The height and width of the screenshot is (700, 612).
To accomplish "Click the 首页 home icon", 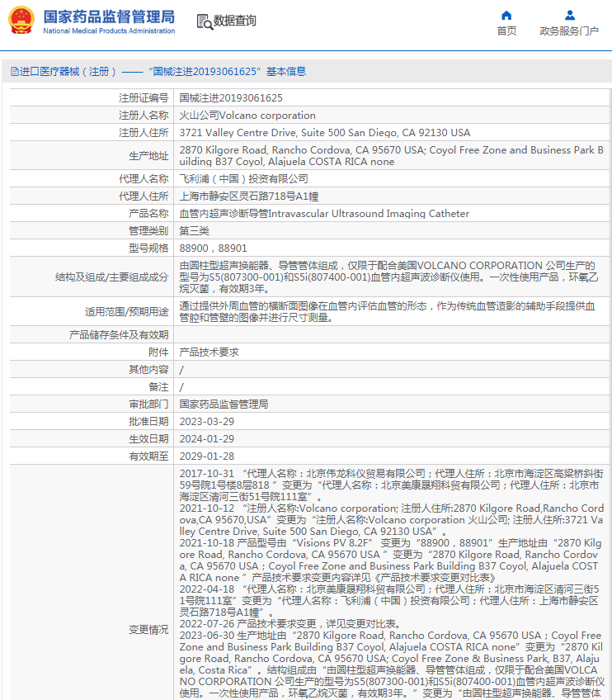I will point(506,16).
